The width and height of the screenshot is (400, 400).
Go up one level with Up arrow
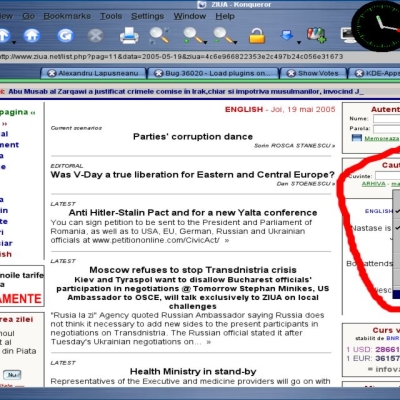(x=4, y=35)
